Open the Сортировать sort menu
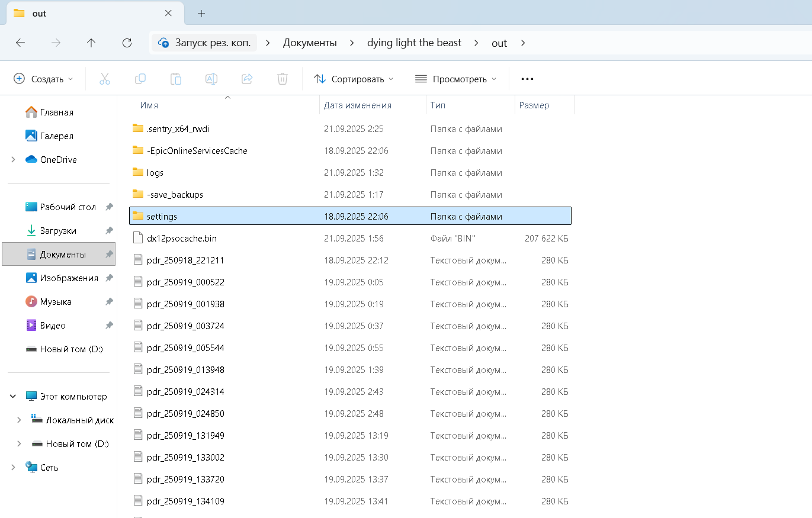 click(x=354, y=79)
